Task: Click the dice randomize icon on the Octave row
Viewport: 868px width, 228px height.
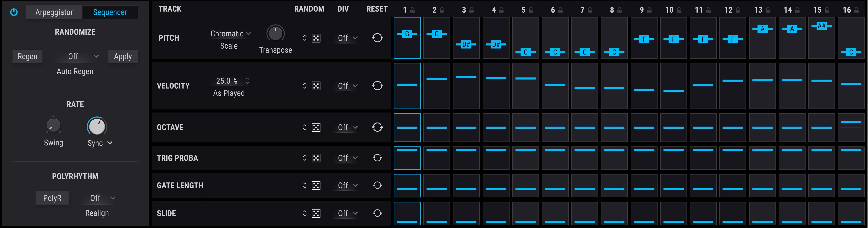Action: click(316, 127)
